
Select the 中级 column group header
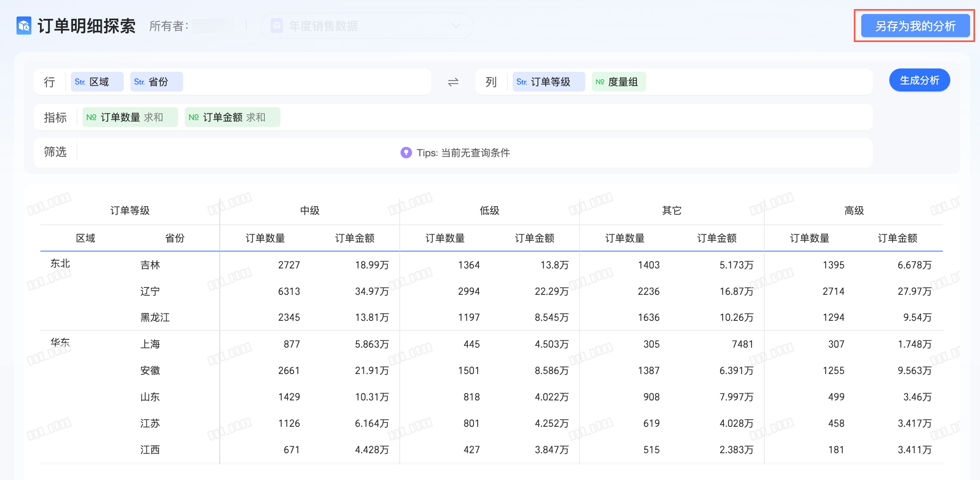click(310, 211)
